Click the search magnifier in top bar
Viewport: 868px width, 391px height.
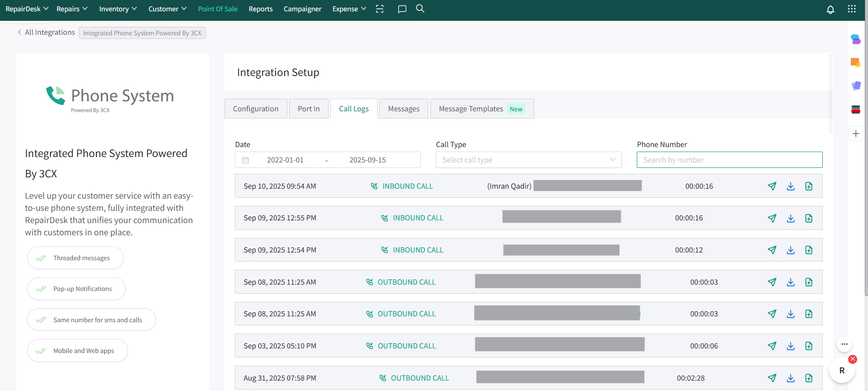[x=420, y=9]
